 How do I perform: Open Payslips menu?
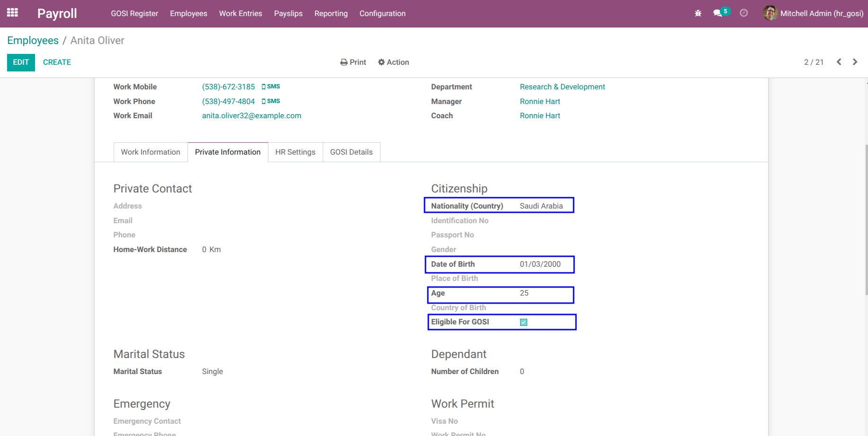coord(288,14)
